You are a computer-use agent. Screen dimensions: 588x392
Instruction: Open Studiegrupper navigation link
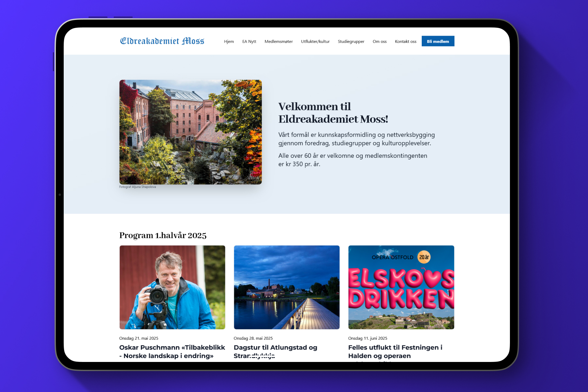(351, 41)
